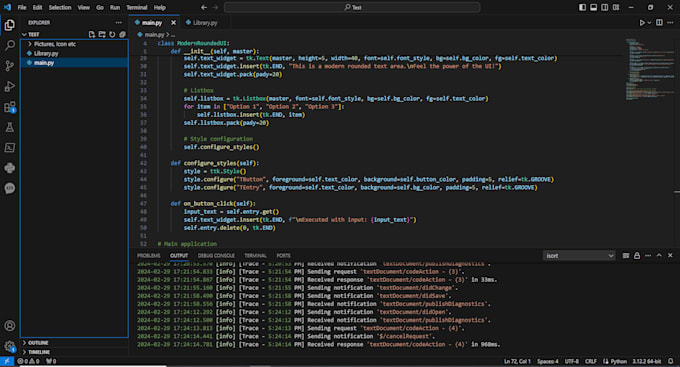
Task: Switch to the PROBLEMS panel tab
Action: [x=149, y=256]
